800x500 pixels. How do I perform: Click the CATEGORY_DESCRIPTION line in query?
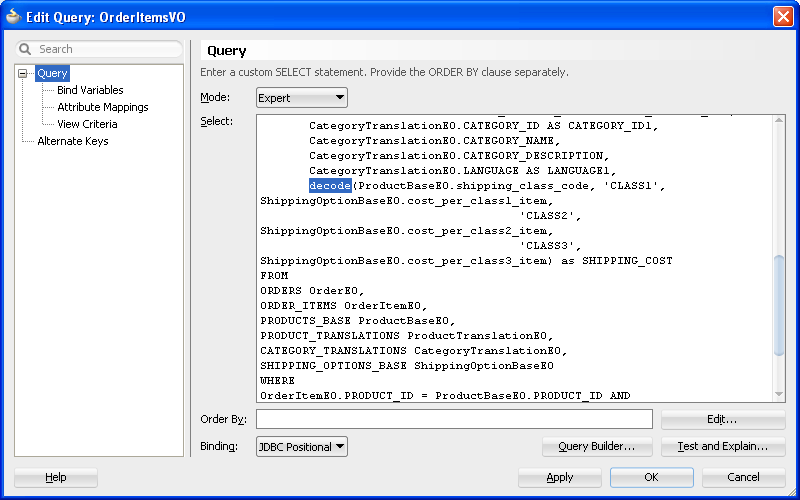[459, 156]
